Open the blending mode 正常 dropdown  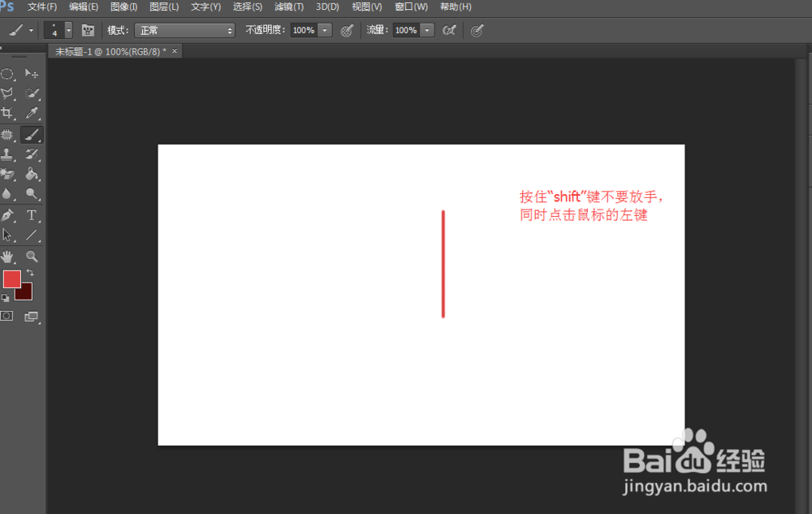(184, 31)
